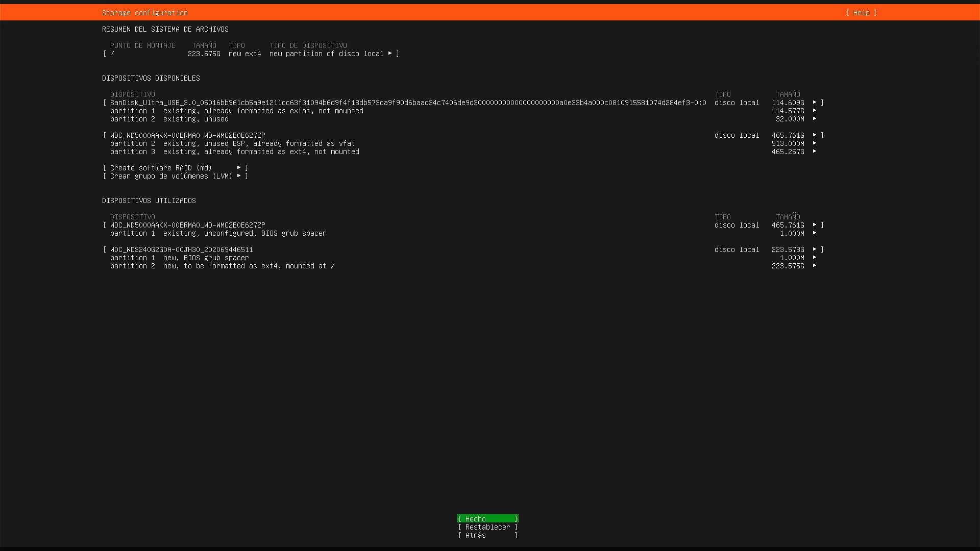Image resolution: width=980 pixels, height=551 pixels.
Task: Open arrow for new BIOS grub spacer
Action: tap(815, 258)
